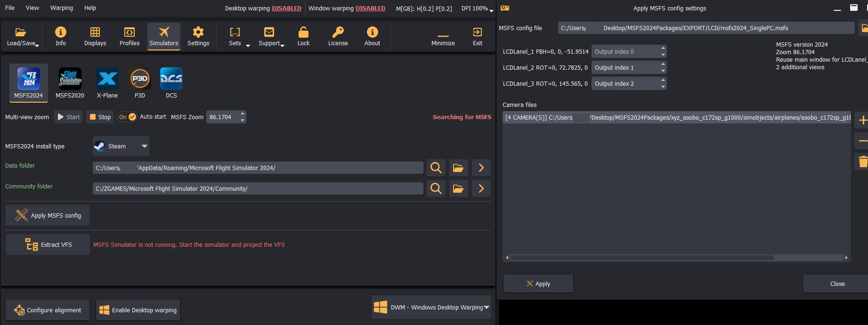Open the Warping menu
868x325 pixels.
tap(62, 8)
